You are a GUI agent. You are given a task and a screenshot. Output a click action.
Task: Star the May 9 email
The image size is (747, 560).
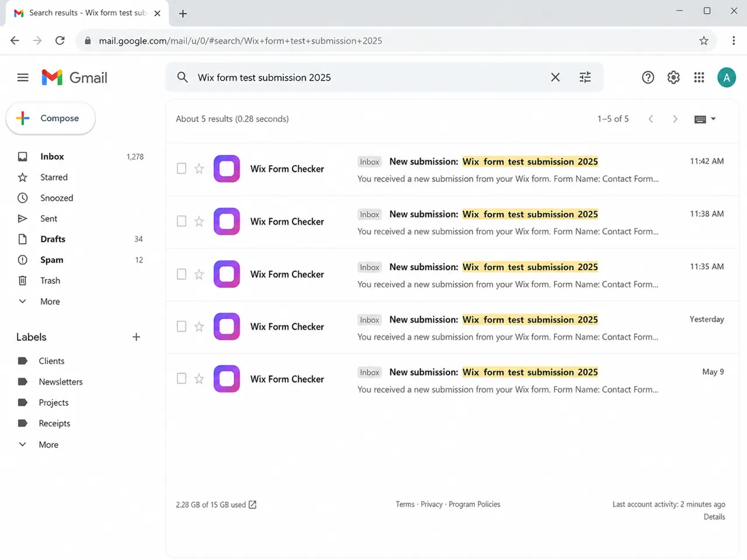[199, 379]
